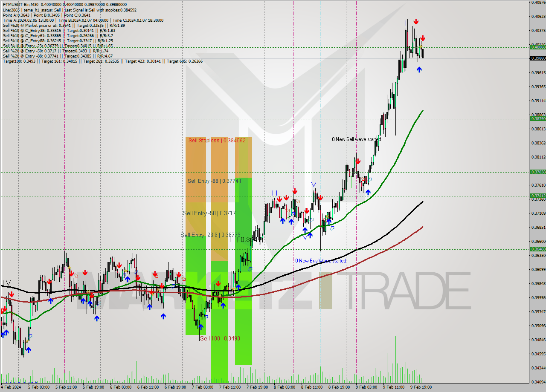Click the '8 Feb 19:00' time axis label

[x=339, y=388]
